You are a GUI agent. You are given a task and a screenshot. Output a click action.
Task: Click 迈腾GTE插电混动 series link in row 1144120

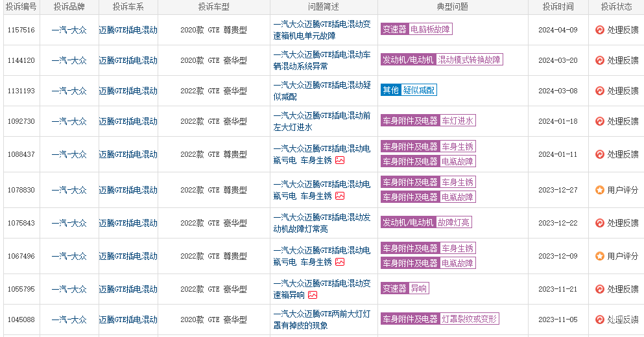click(128, 60)
